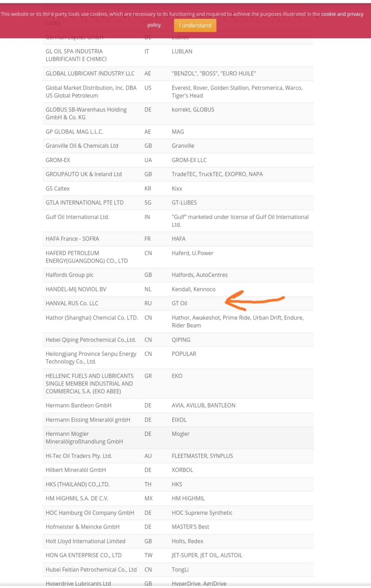This screenshot has height=588, width=371.
Task: Select the Hermann Bantleon GmbH row
Action: 178,405
